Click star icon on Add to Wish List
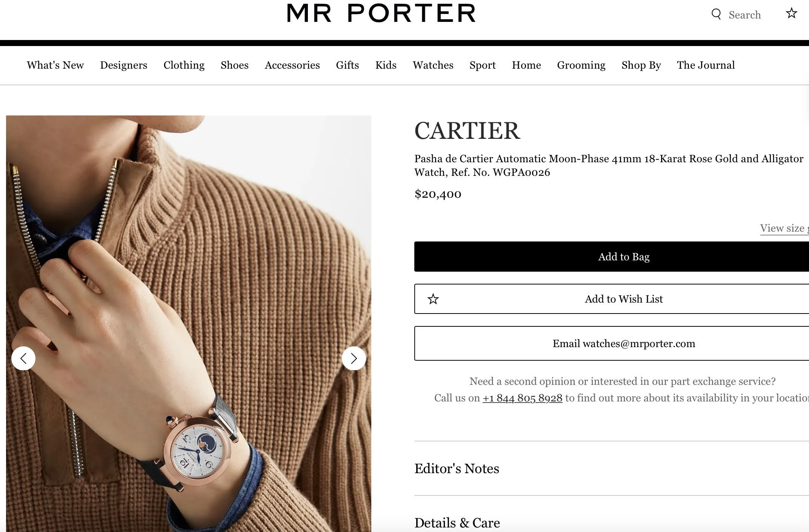Viewport: 809px width, 532px height. point(433,299)
